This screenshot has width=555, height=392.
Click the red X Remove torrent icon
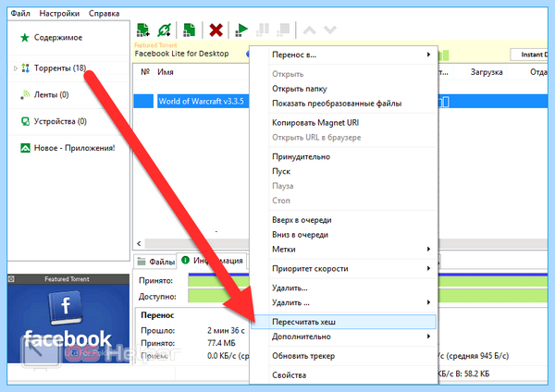[x=216, y=31]
